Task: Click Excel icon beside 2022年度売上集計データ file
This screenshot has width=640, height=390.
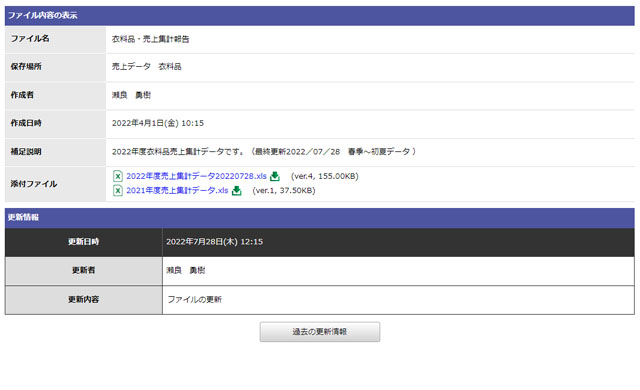Action: 118,176
